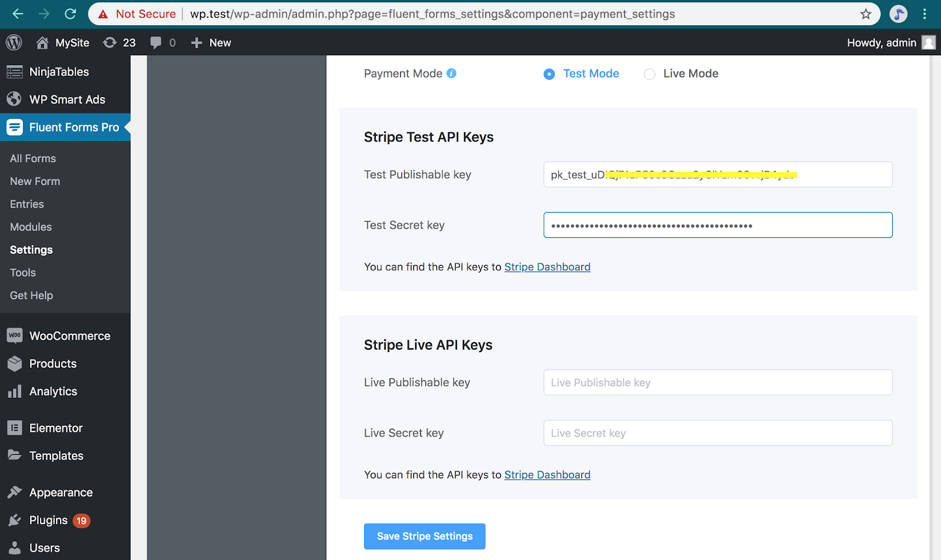The width and height of the screenshot is (941, 560).
Task: Open the browser three-dot menu
Action: point(925,14)
